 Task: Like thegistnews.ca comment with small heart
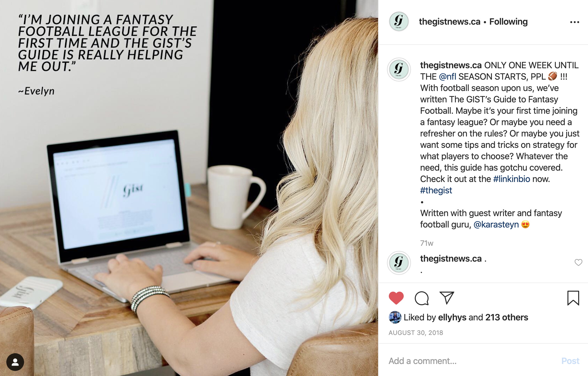(x=578, y=263)
